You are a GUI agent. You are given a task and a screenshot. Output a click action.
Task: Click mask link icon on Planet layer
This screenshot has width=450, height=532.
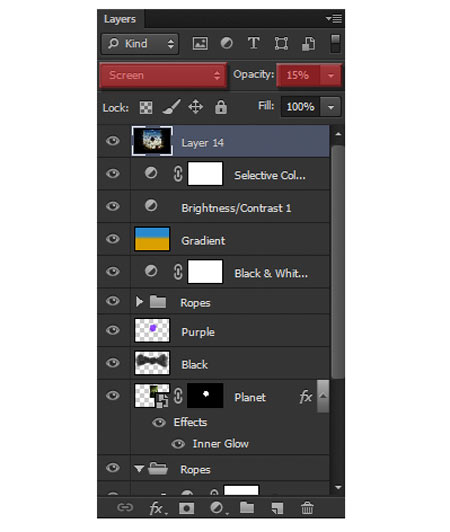[178, 396]
